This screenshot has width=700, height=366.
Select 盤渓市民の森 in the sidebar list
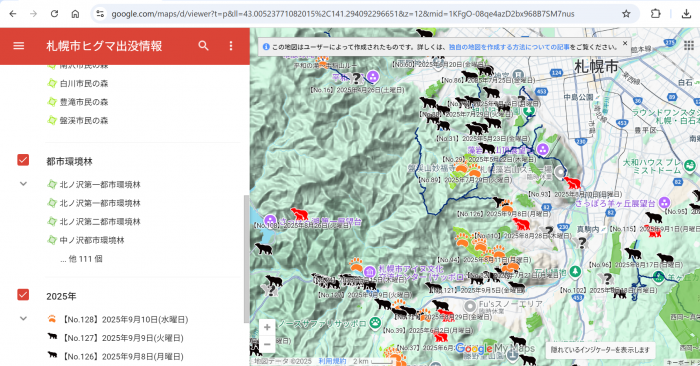point(84,121)
